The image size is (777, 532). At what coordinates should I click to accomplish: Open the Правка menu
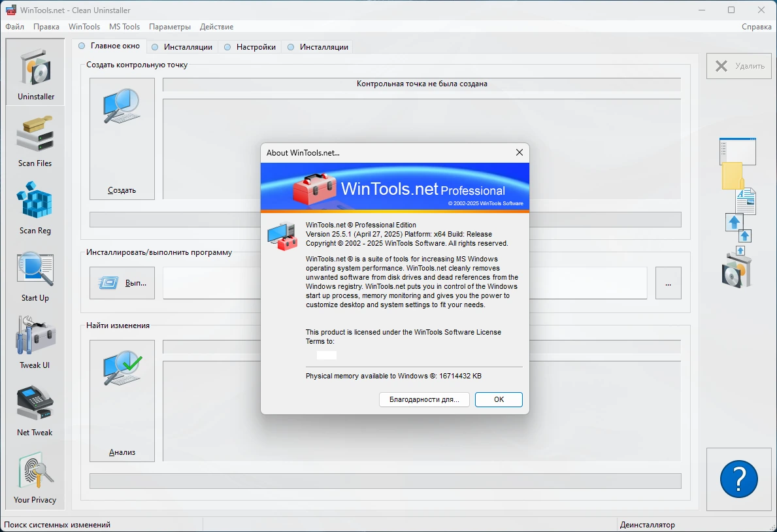(46, 27)
